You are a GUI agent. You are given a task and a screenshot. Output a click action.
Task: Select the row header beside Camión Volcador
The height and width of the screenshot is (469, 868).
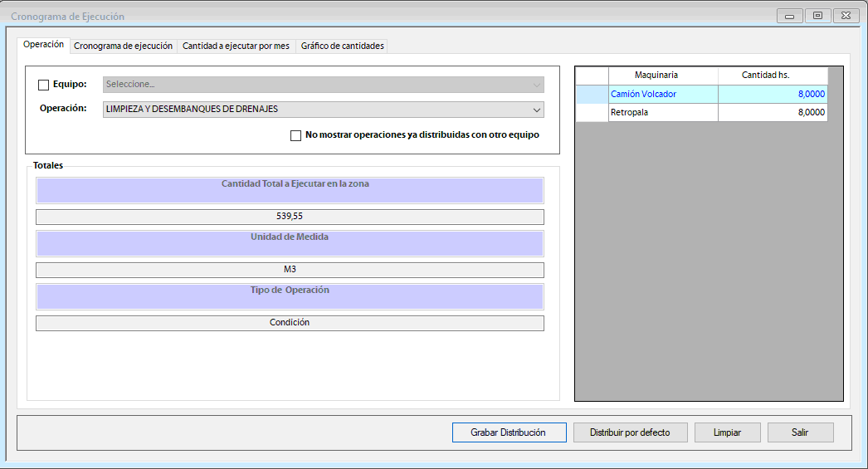(592, 94)
